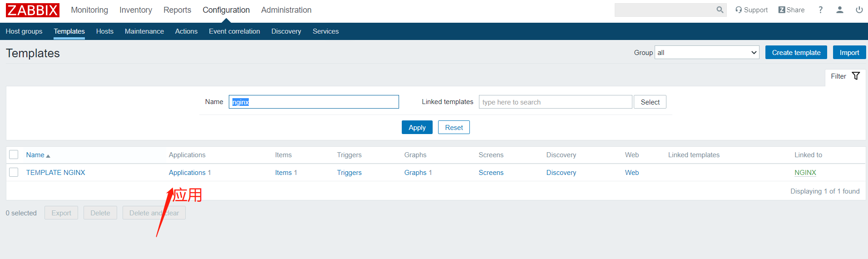Image resolution: width=868 pixels, height=259 pixels.
Task: Click the Delete button
Action: [100, 213]
